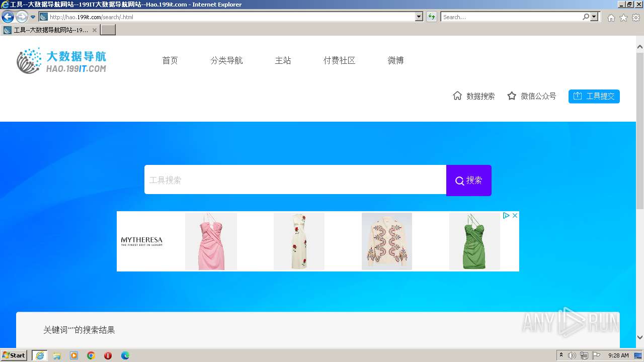644x362 pixels.
Task: Open the Windows Start button
Action: pyautogui.click(x=14, y=355)
